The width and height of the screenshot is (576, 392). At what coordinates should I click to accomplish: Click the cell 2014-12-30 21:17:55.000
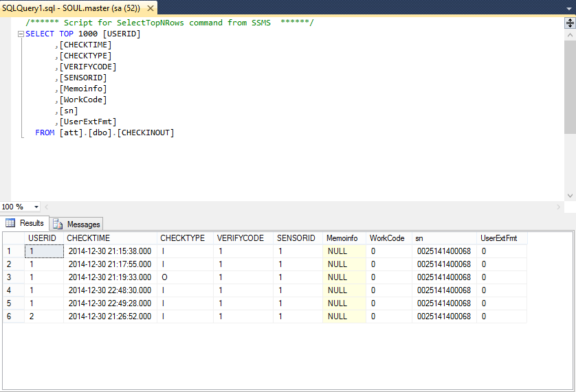pyautogui.click(x=110, y=264)
